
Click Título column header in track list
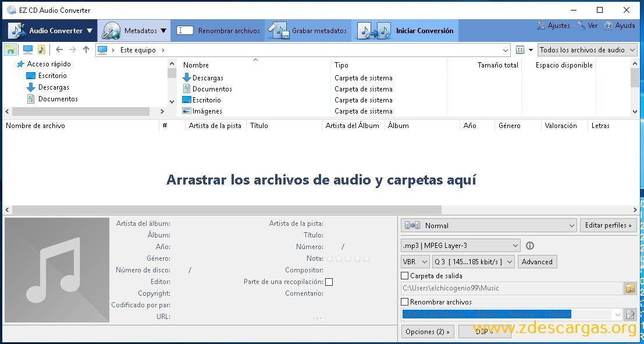259,126
